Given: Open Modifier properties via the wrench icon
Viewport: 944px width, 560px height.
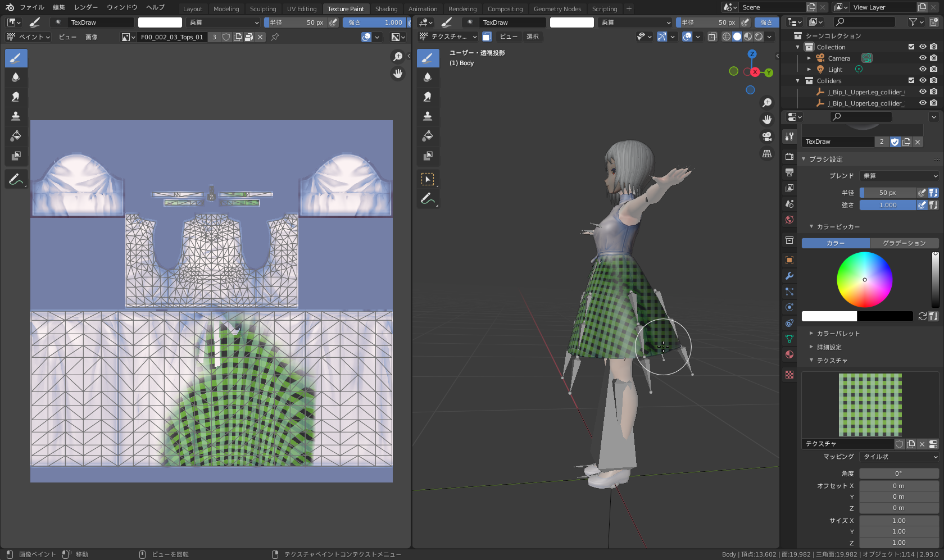Looking at the screenshot, I should click(789, 276).
